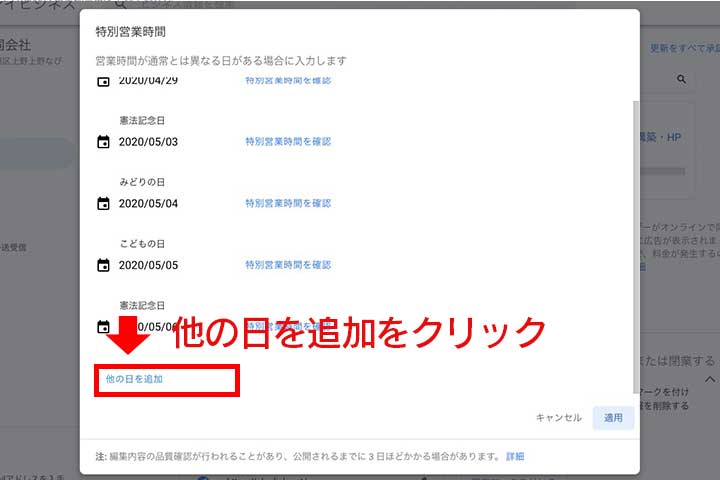
Task: Click the 特別営業時間 dialog title
Action: [130, 32]
